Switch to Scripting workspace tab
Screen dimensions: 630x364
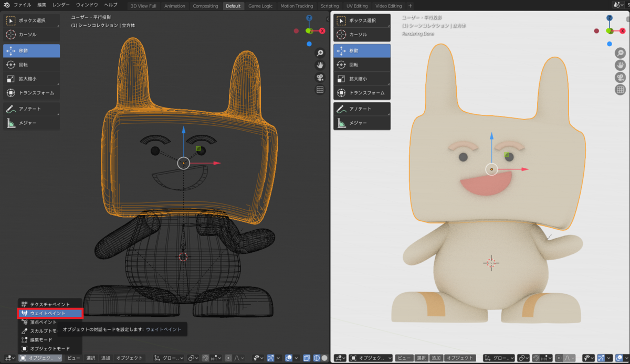click(330, 6)
